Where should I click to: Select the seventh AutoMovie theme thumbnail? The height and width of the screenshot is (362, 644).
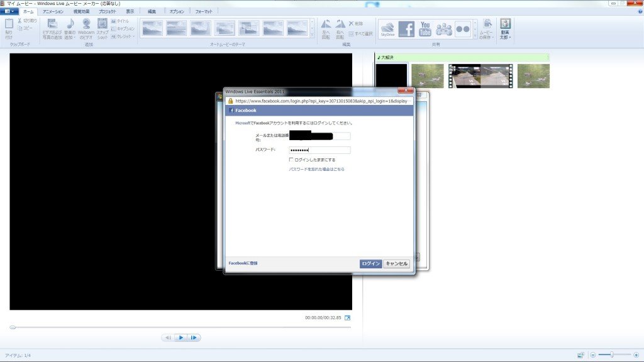297,28
